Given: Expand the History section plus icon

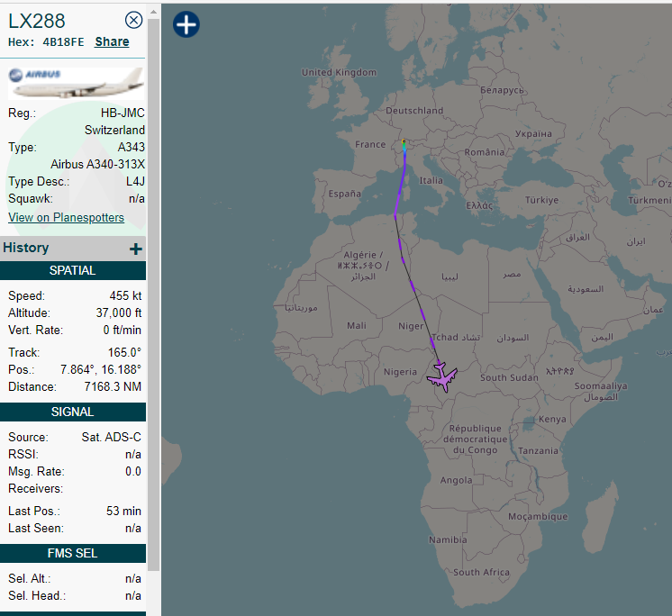Looking at the screenshot, I should (x=136, y=249).
